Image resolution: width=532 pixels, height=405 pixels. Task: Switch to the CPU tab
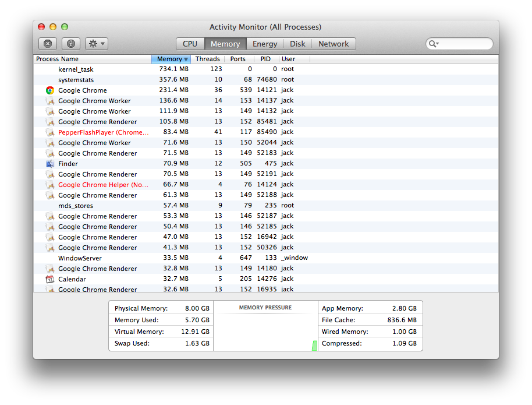(190, 44)
